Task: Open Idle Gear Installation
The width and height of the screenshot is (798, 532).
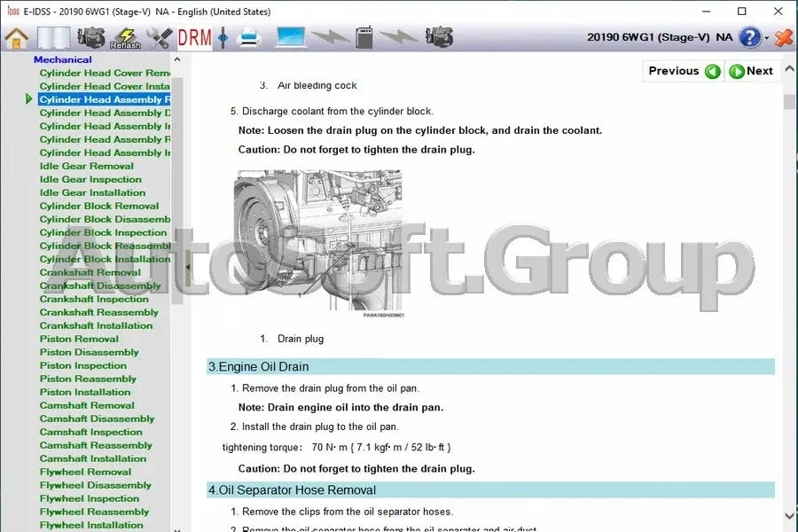Action: [x=92, y=192]
